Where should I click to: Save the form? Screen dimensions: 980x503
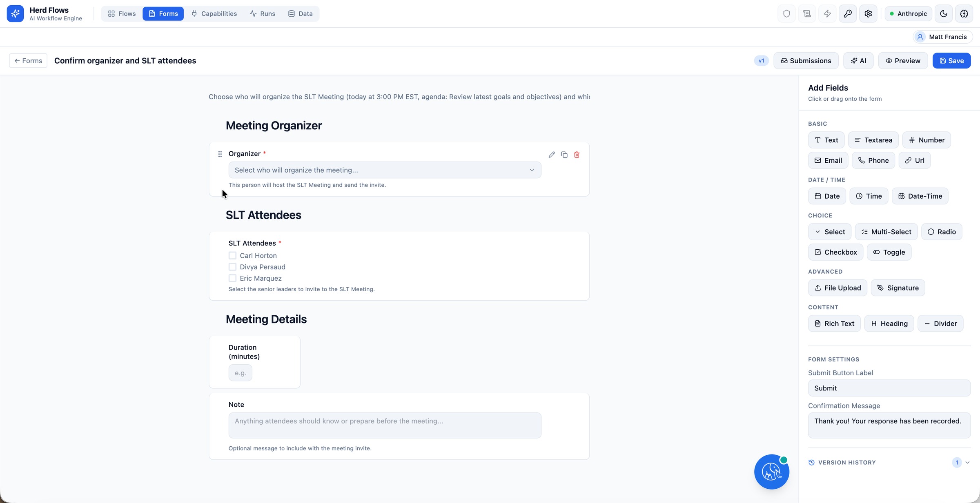click(951, 61)
